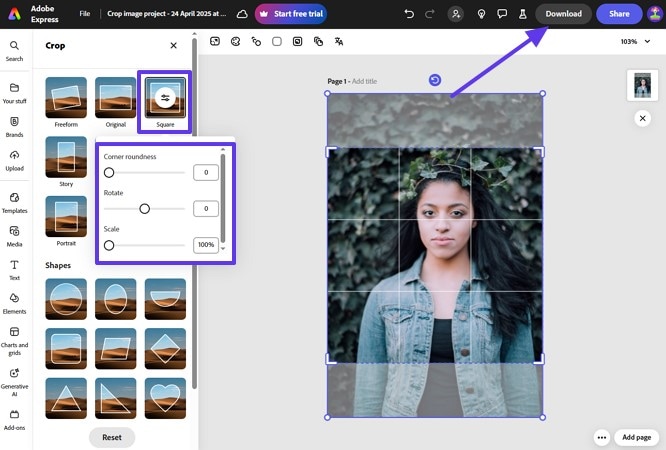Open the comments icon in header
The image size is (666, 450).
502,14
